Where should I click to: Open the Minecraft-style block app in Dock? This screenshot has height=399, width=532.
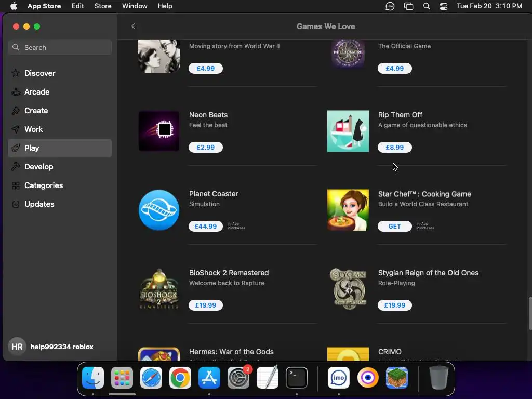pos(397,378)
